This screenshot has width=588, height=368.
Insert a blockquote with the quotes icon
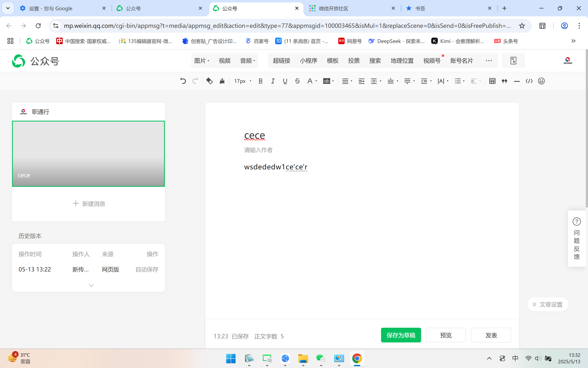tap(504, 81)
